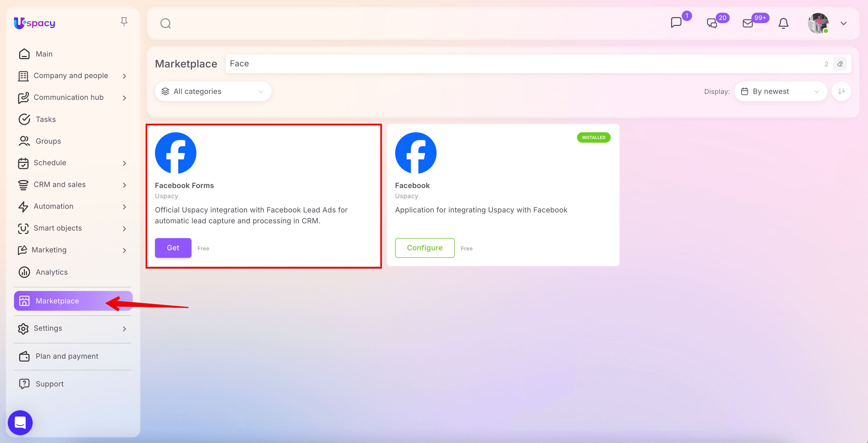
Task: Open the By newest sort dropdown
Action: [780, 91]
